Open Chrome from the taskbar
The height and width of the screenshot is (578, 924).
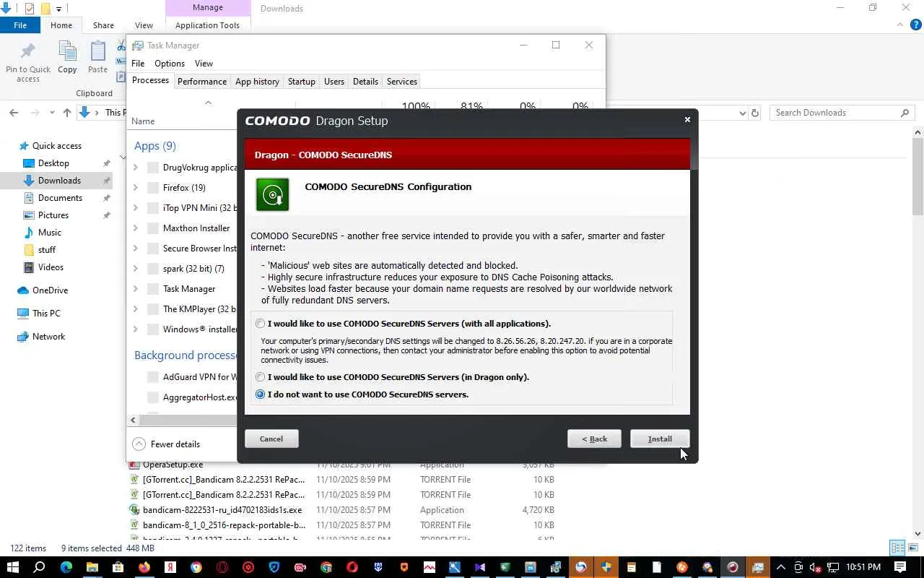coord(196,567)
